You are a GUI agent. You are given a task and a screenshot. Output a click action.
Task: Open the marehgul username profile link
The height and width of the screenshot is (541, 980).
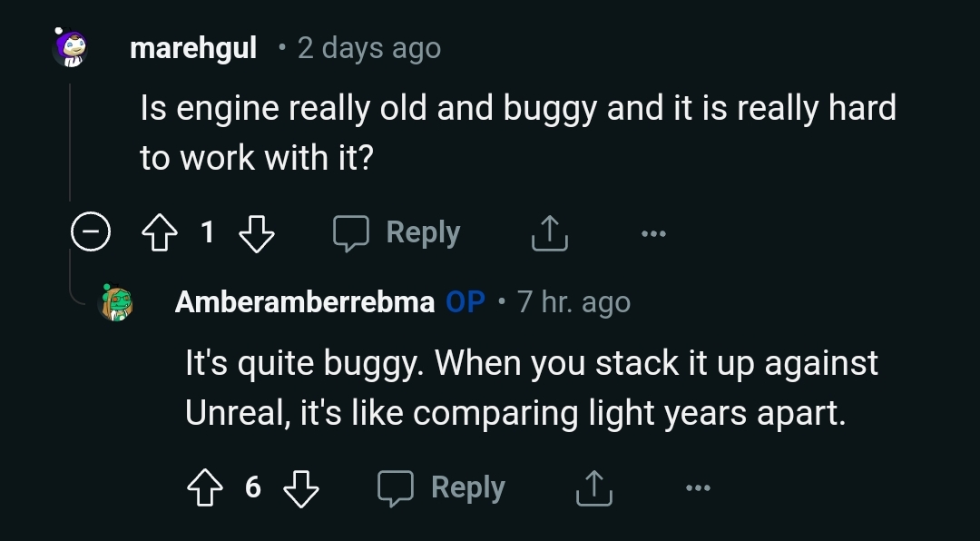pyautogui.click(x=193, y=47)
